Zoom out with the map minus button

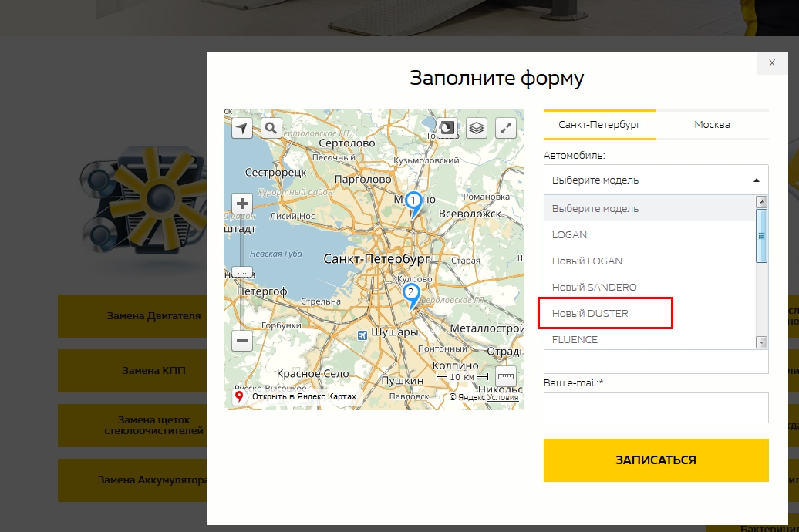click(242, 340)
